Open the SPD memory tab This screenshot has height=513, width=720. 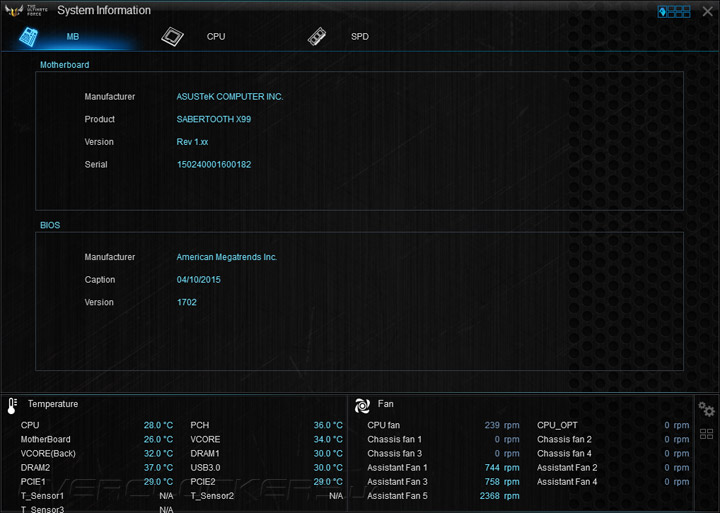pos(360,37)
